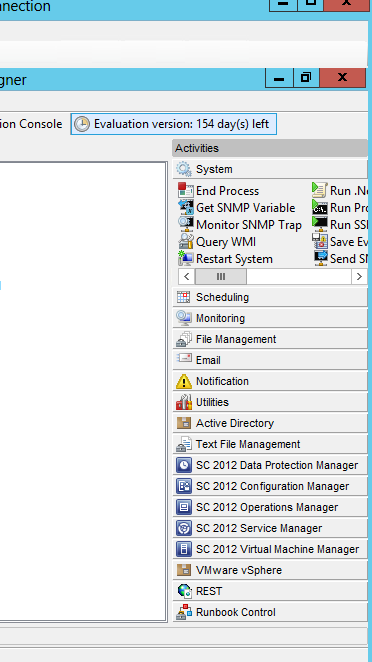
Task: Expand the Monitoring activities category
Action: [x=270, y=318]
